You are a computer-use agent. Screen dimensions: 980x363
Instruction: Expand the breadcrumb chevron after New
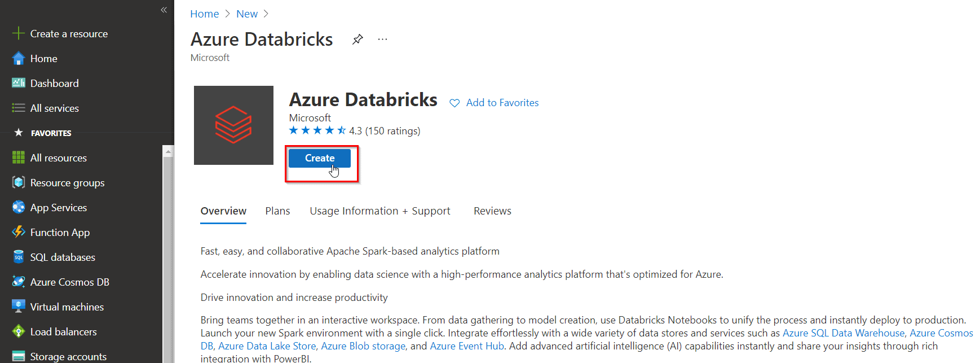point(266,13)
